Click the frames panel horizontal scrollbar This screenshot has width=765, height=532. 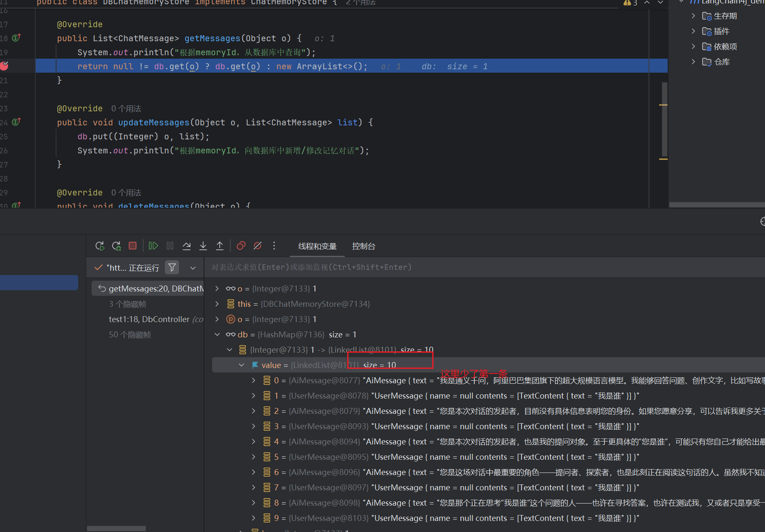(x=116, y=529)
